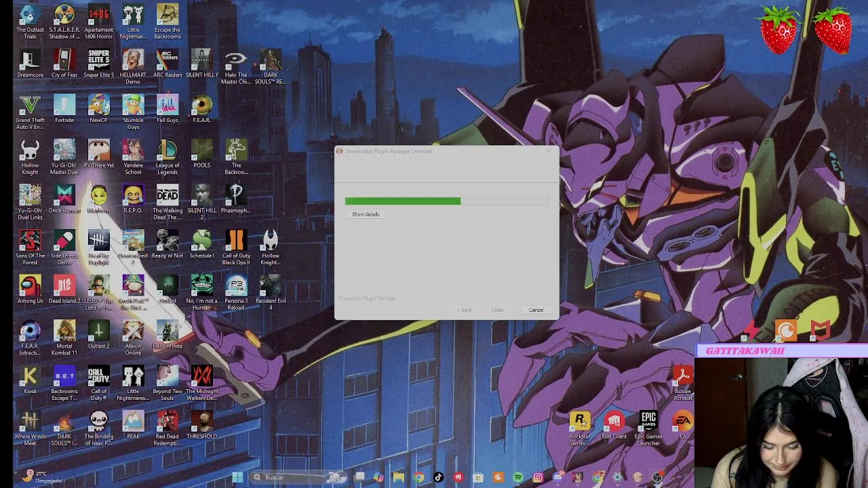This screenshot has width=868, height=488.
Task: Open the Kiosk desktop shortcut
Action: [30, 381]
